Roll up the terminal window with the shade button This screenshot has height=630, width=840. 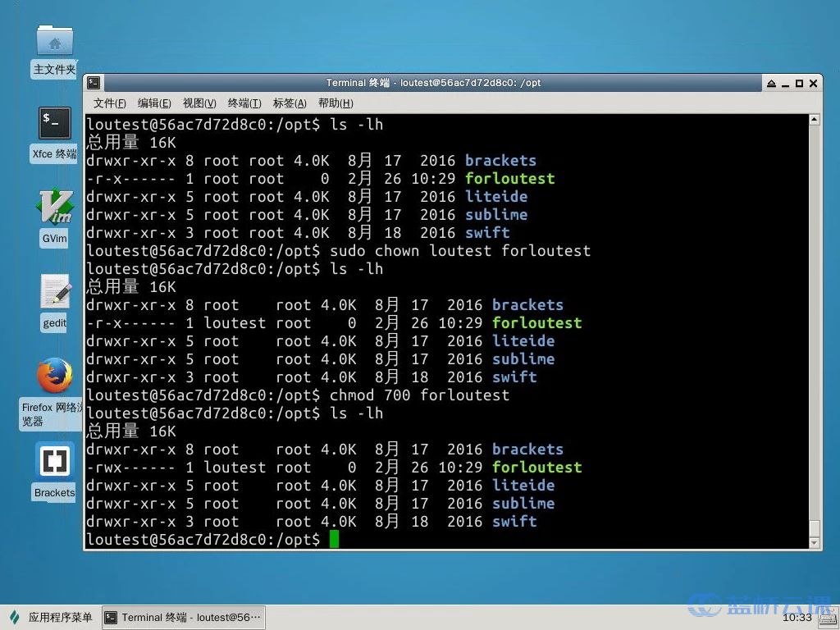(771, 84)
